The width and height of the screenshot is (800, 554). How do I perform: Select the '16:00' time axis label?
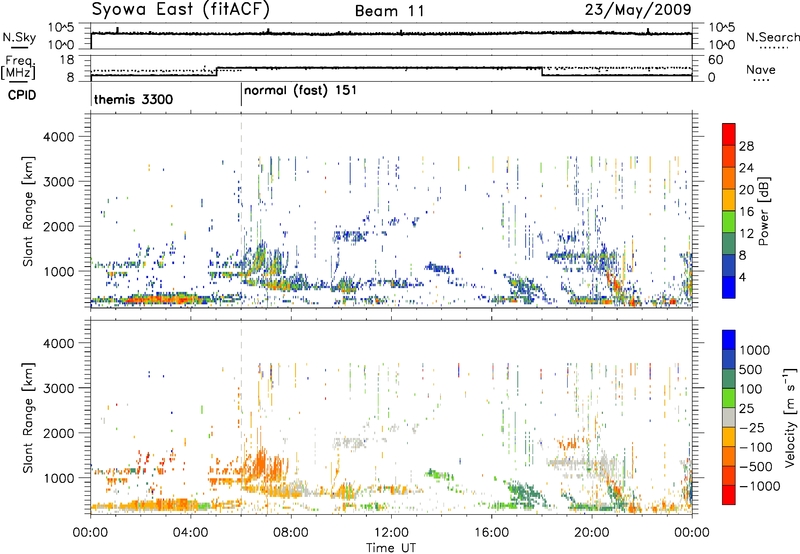click(x=491, y=533)
